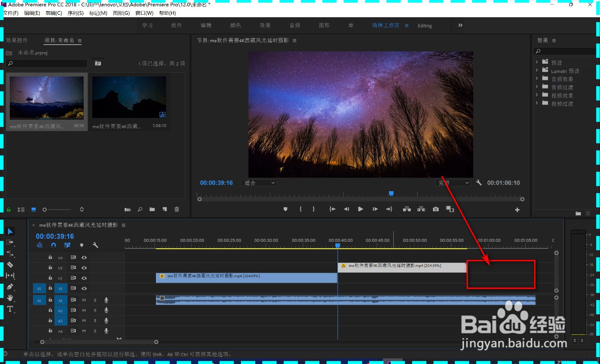The image size is (600, 364).
Task: Expand 音频过渡 folder
Action: pyautogui.click(x=537, y=87)
